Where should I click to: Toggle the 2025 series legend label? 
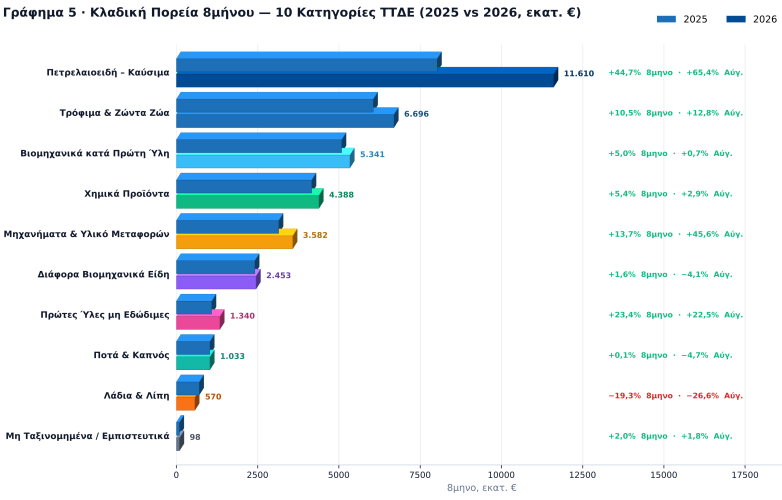click(695, 19)
